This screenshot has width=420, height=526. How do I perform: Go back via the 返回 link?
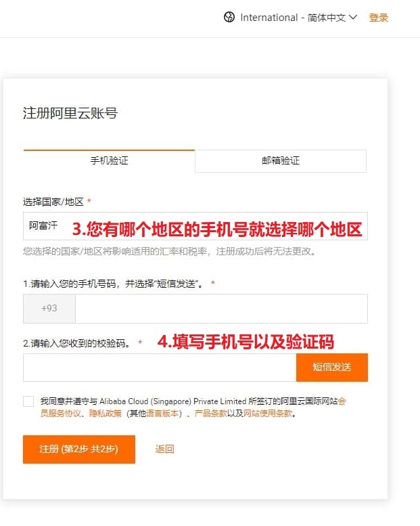pyautogui.click(x=164, y=449)
